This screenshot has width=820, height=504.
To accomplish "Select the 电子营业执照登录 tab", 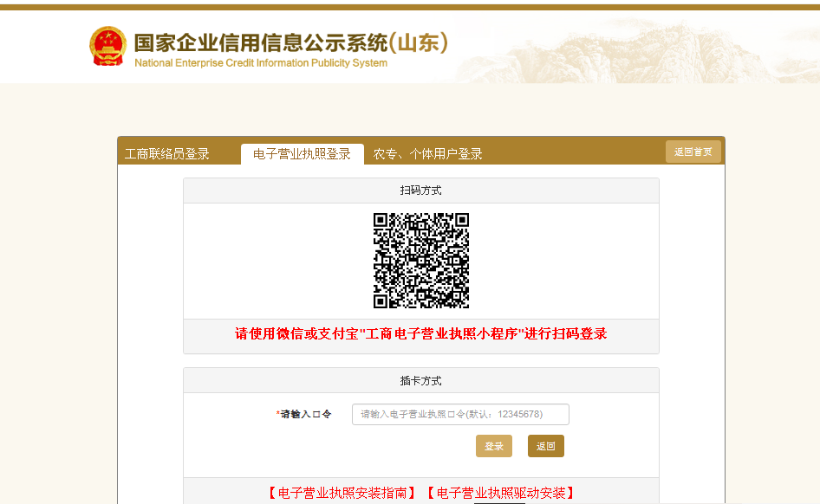I will [302, 154].
